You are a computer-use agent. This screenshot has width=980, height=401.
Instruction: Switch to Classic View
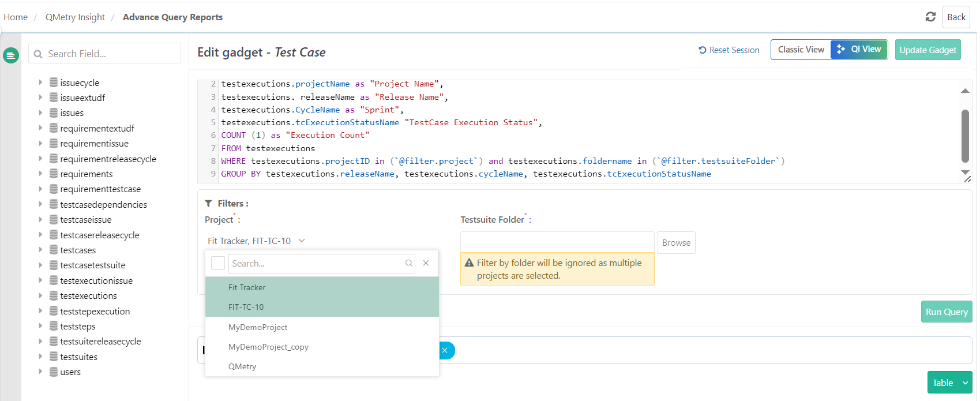click(x=801, y=50)
